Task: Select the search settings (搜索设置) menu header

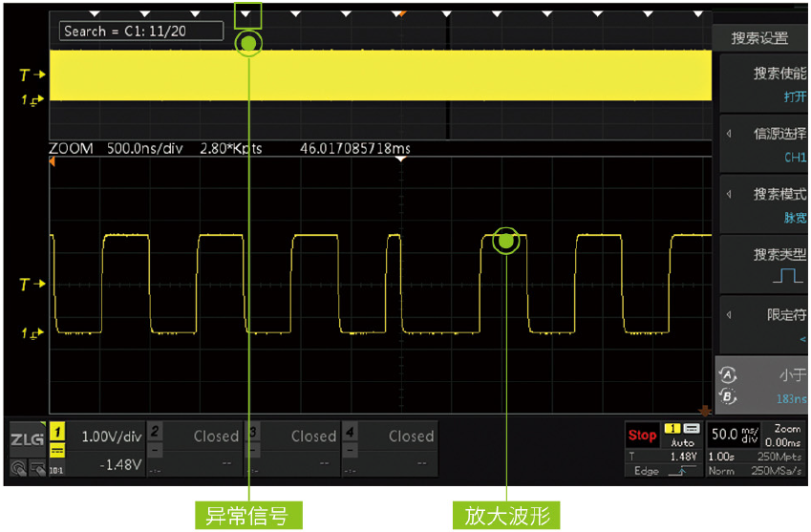Action: click(760, 38)
